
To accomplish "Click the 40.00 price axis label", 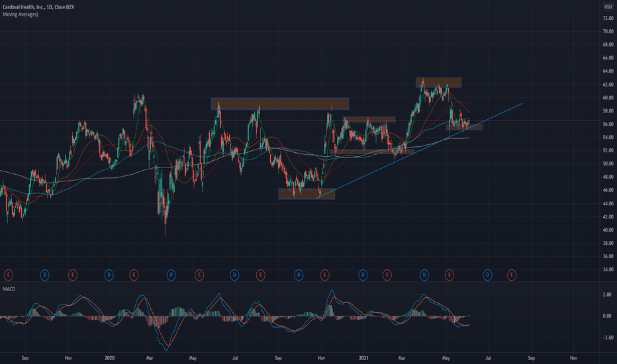I will 608,230.
